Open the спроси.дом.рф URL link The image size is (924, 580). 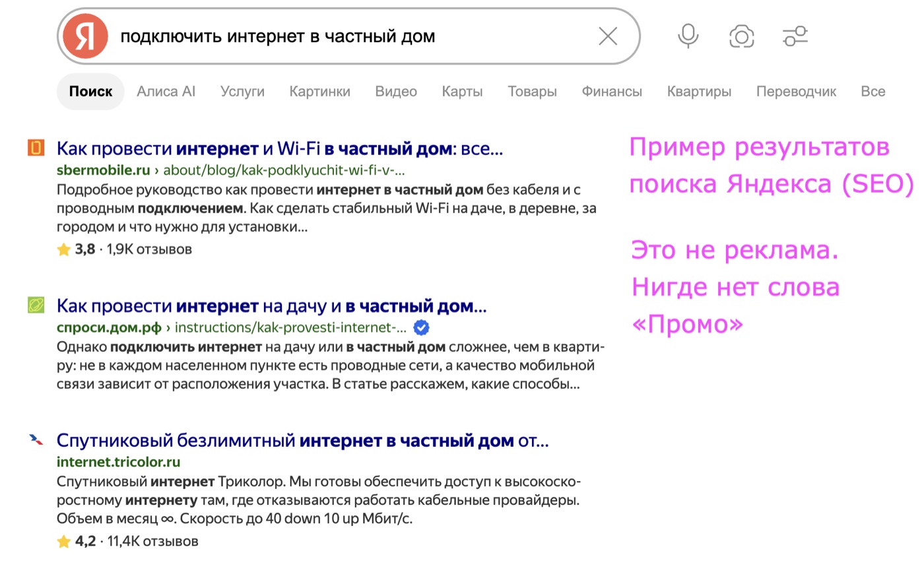[x=109, y=327]
